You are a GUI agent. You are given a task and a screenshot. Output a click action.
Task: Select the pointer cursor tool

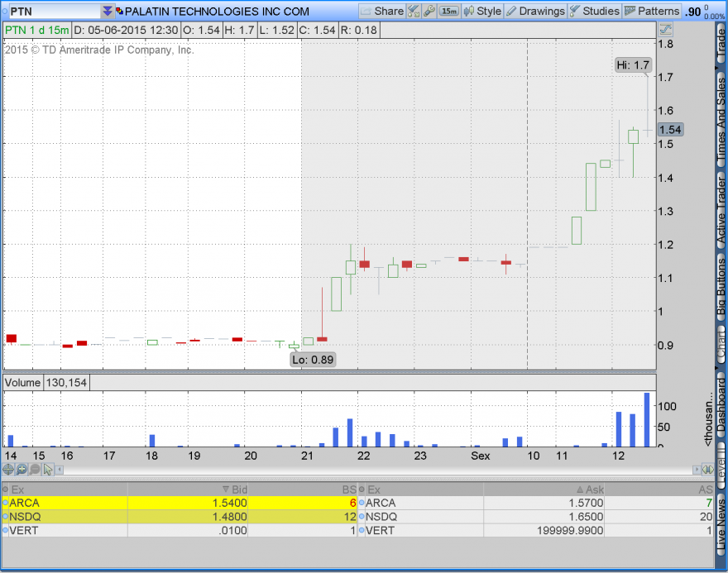48,470
